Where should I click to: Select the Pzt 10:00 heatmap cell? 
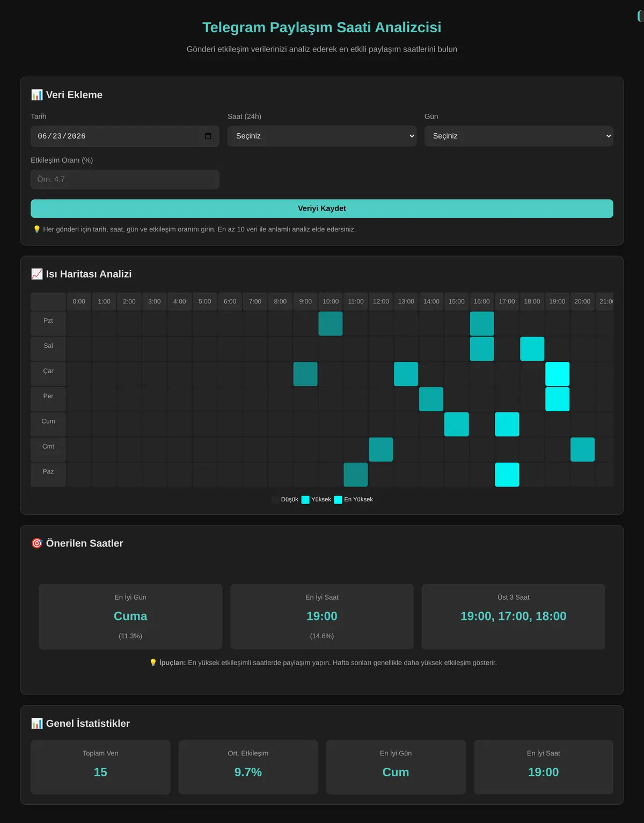point(331,324)
